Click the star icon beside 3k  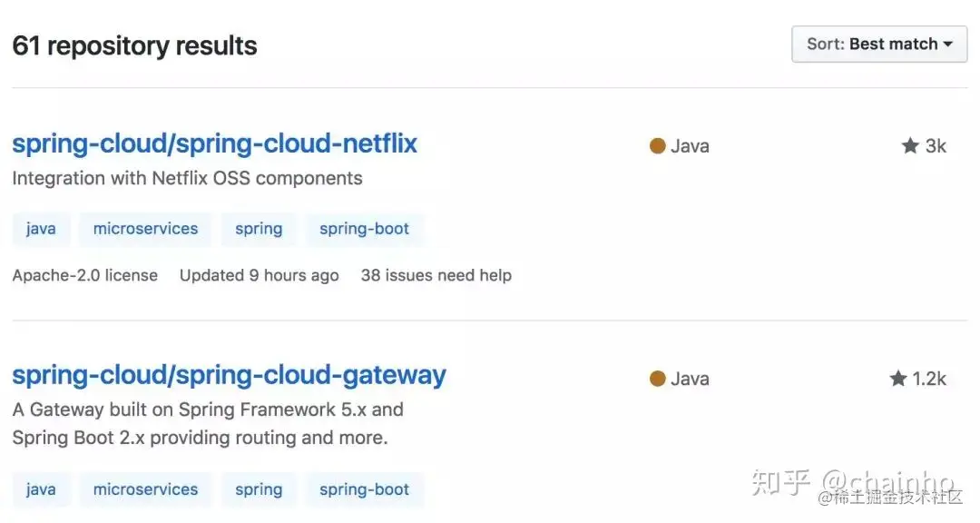click(910, 146)
